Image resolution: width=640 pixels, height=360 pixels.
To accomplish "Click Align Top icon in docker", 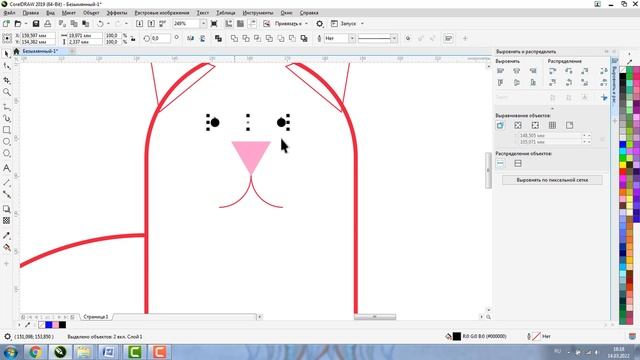I will pyautogui.click(x=500, y=82).
